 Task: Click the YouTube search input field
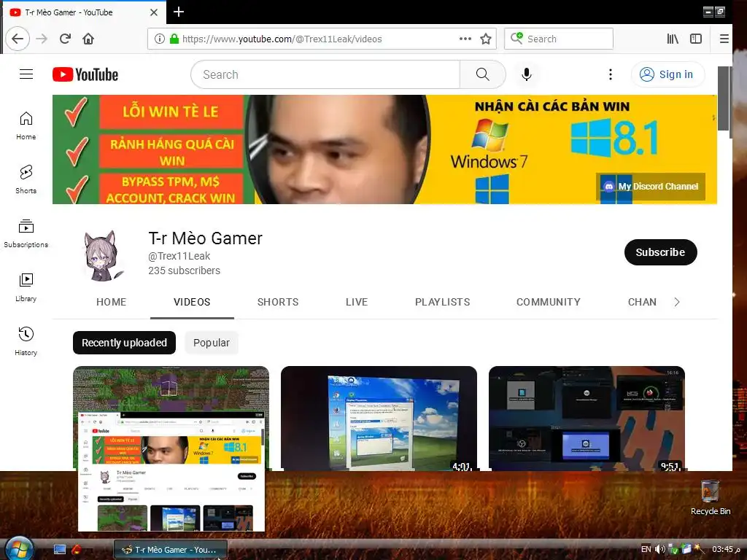[325, 74]
